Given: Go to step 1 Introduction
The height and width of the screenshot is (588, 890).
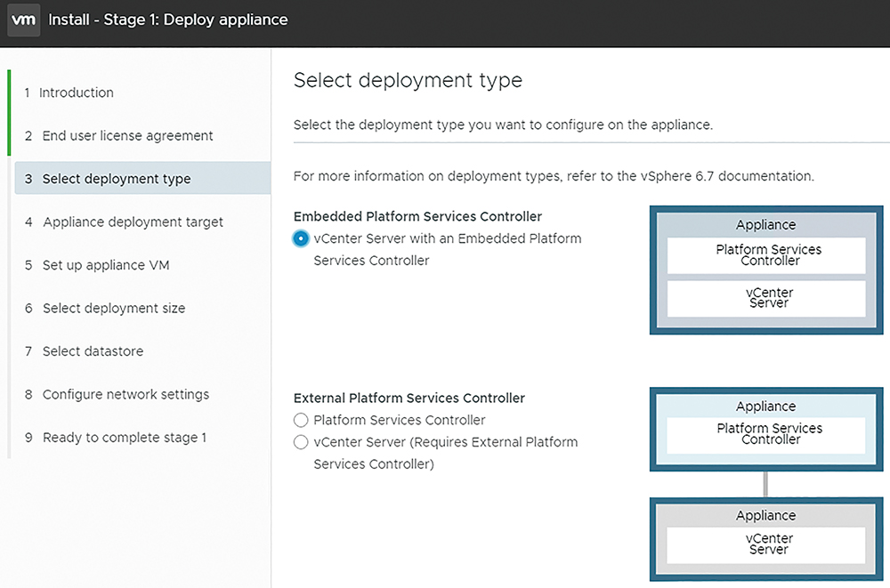Looking at the screenshot, I should pyautogui.click(x=69, y=93).
